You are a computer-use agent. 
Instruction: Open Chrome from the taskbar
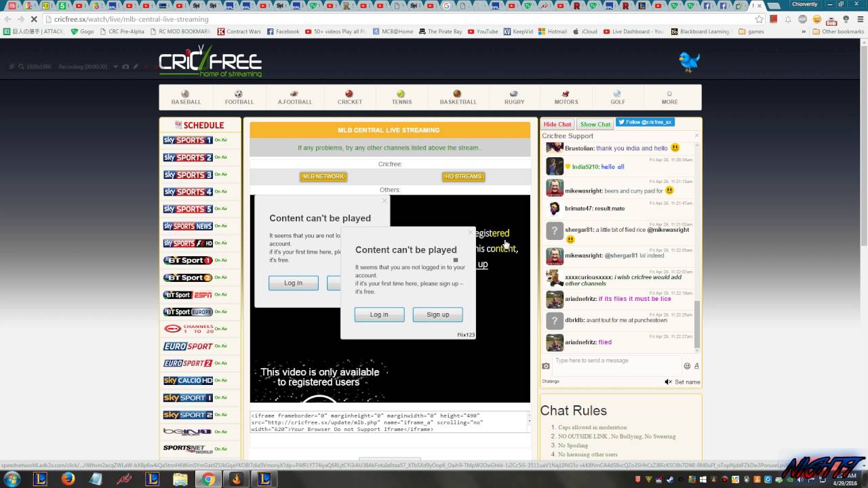tap(208, 479)
